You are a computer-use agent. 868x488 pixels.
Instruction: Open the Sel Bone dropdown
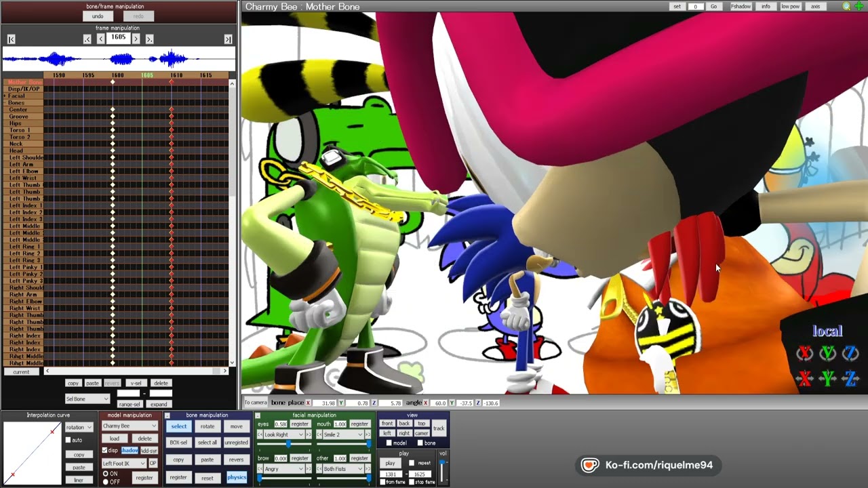tap(87, 399)
